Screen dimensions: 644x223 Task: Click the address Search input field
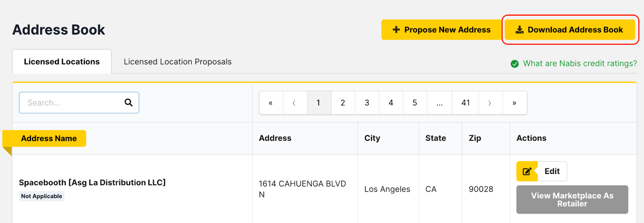(72, 103)
